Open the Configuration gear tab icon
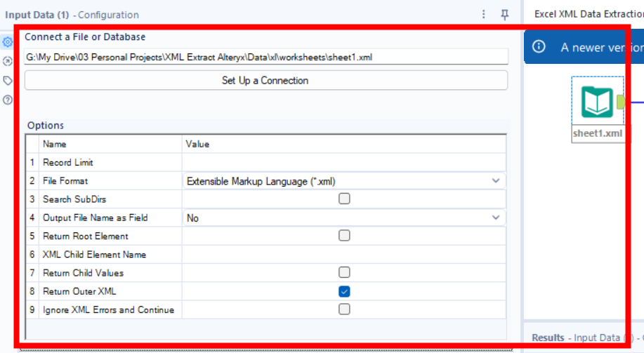This screenshot has height=353, width=644. (8, 42)
